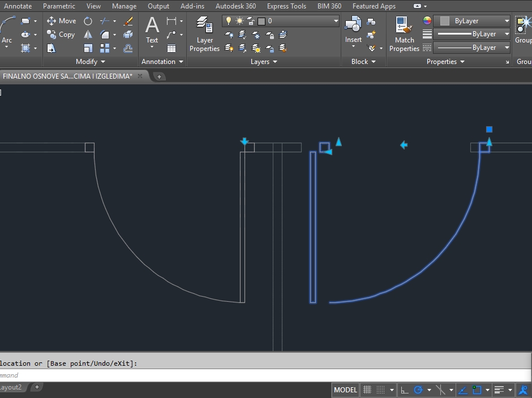Choose the Mirror tool
Viewport: 532px width, 398px height.
click(x=88, y=35)
